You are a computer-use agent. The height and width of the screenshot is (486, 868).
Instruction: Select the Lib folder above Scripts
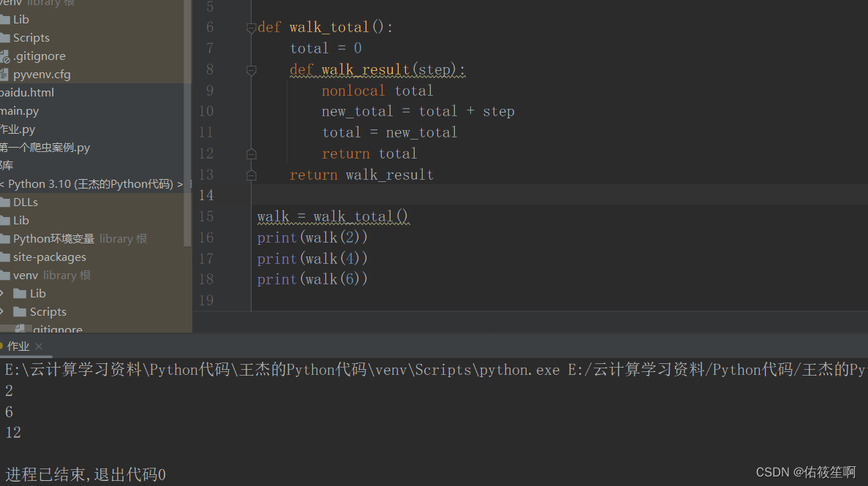(21, 20)
